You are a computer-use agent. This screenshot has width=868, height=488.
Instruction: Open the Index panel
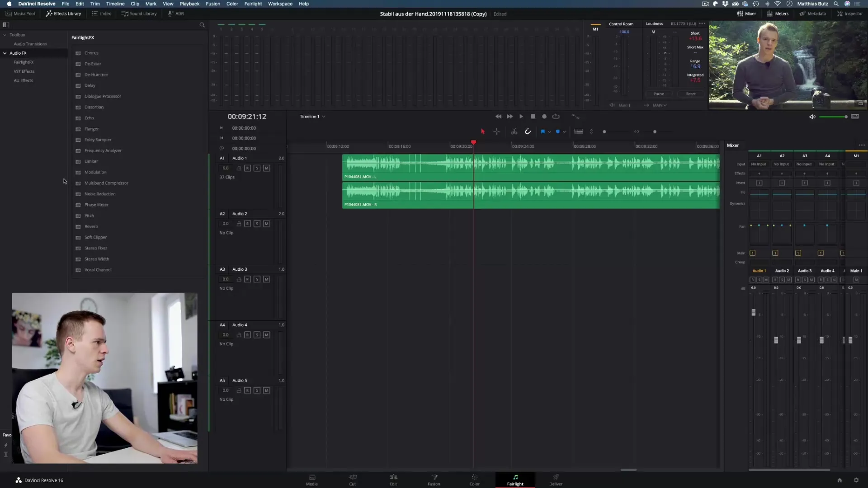click(101, 14)
